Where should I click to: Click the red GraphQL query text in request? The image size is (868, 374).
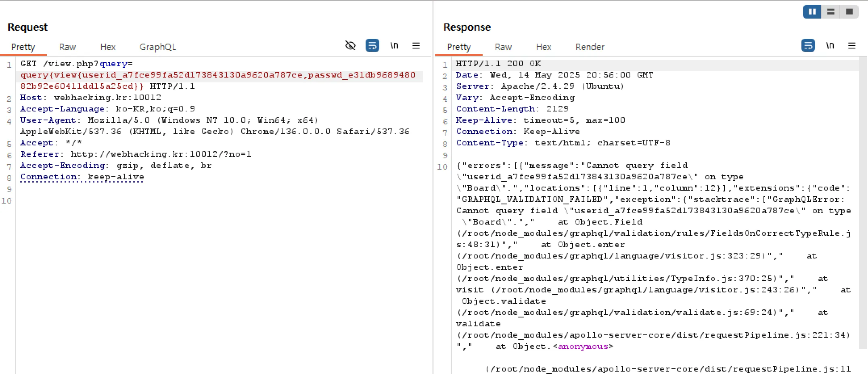coord(218,80)
